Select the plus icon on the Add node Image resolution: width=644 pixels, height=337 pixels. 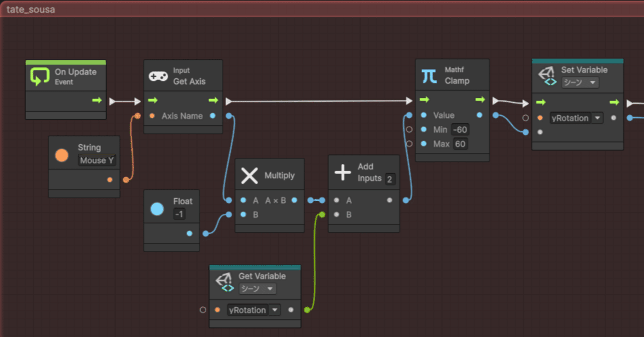343,173
